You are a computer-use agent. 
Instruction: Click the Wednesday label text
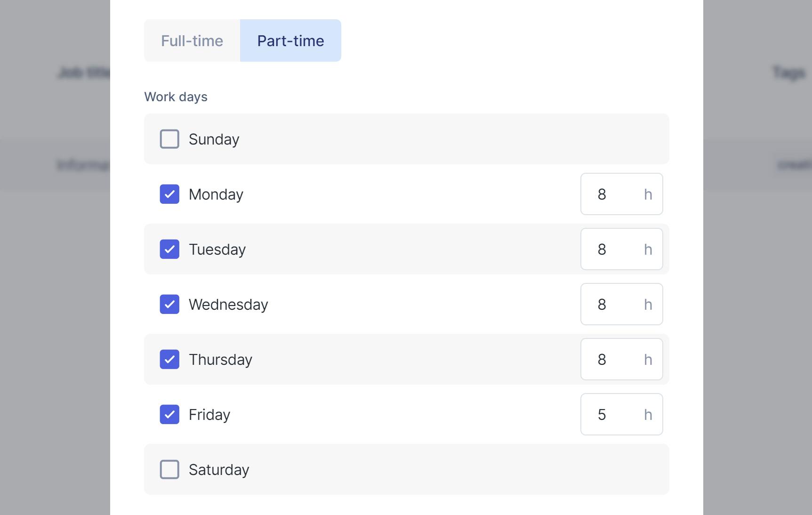pos(228,305)
